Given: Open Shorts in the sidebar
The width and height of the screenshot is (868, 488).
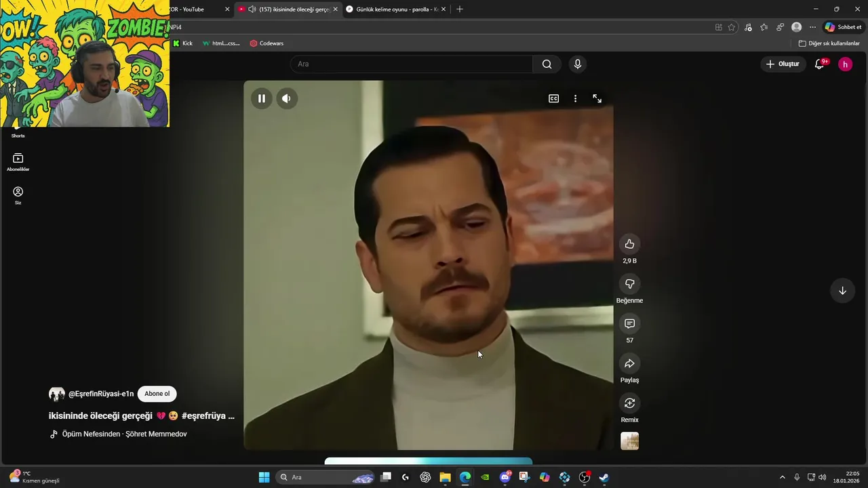Looking at the screenshot, I should [x=18, y=134].
